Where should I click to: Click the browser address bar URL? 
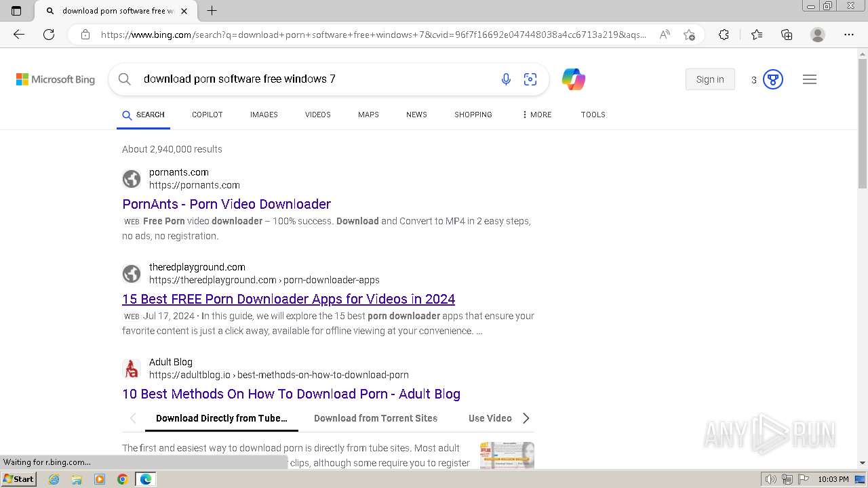pos(373,35)
